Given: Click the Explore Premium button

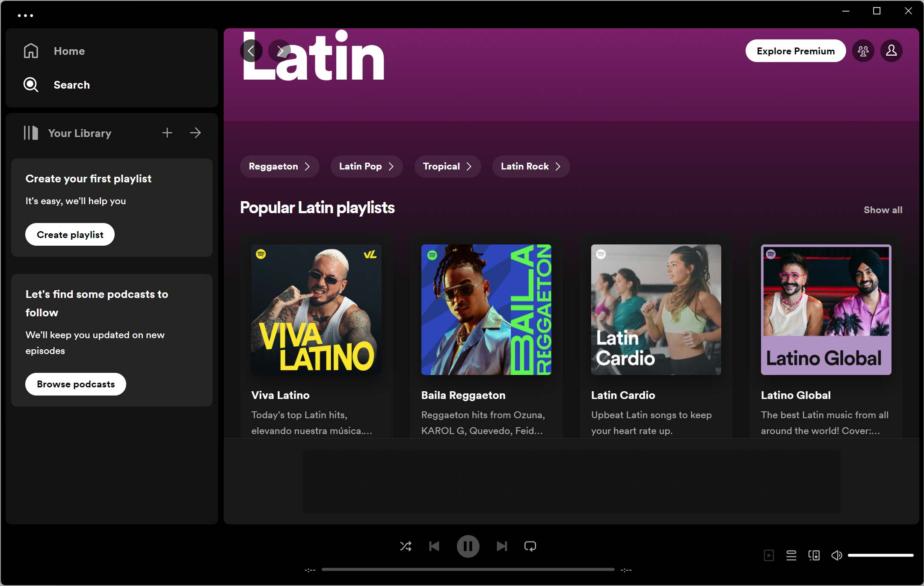Looking at the screenshot, I should click(x=796, y=51).
